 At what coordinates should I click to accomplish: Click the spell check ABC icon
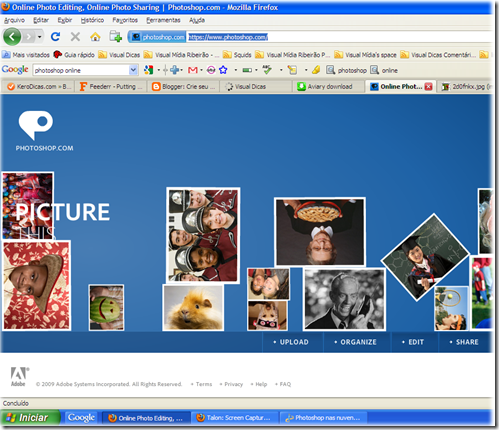coord(267,70)
